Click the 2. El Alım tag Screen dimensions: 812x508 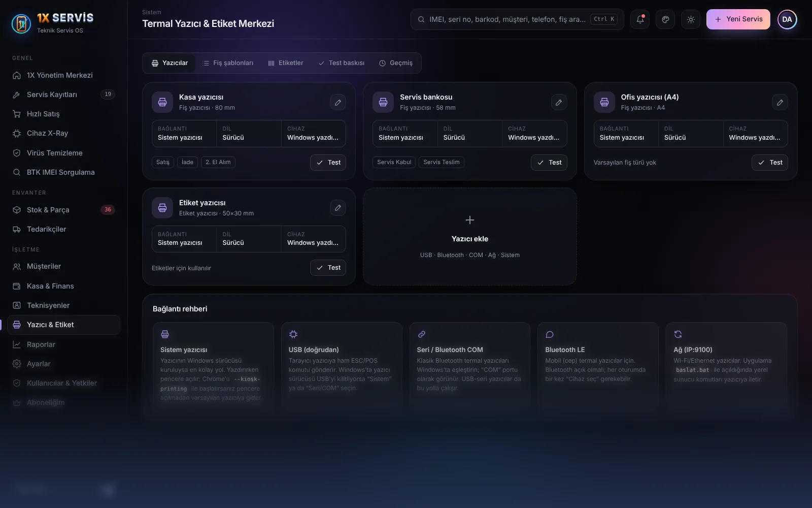pyautogui.click(x=218, y=162)
